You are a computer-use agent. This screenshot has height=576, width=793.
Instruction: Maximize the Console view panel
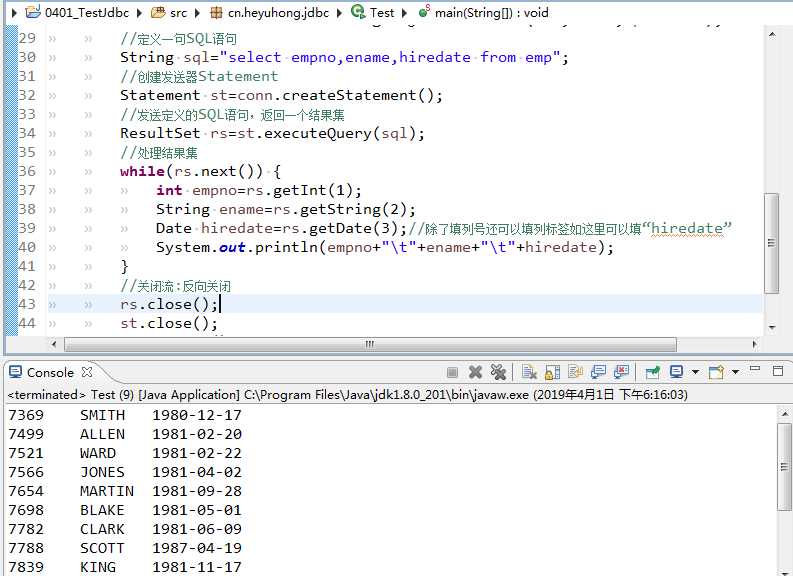coord(778,371)
